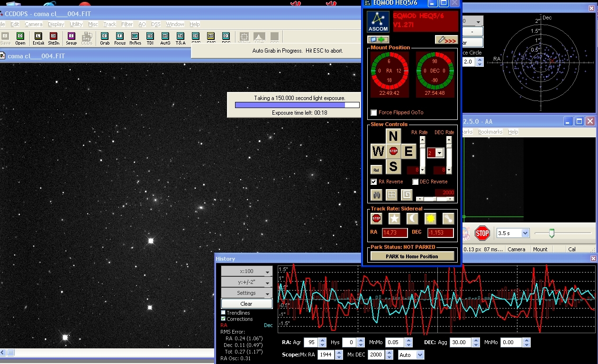Open the Filter menu in CCDOPS

pyautogui.click(x=127, y=24)
